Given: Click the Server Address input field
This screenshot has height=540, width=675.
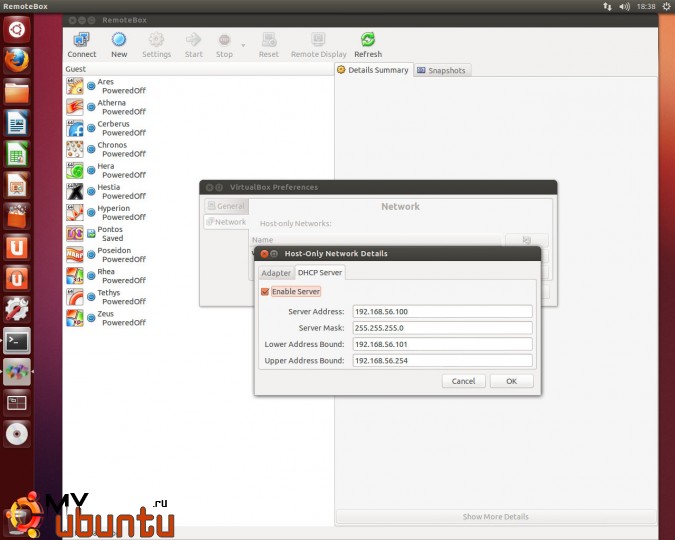Looking at the screenshot, I should coord(442,311).
